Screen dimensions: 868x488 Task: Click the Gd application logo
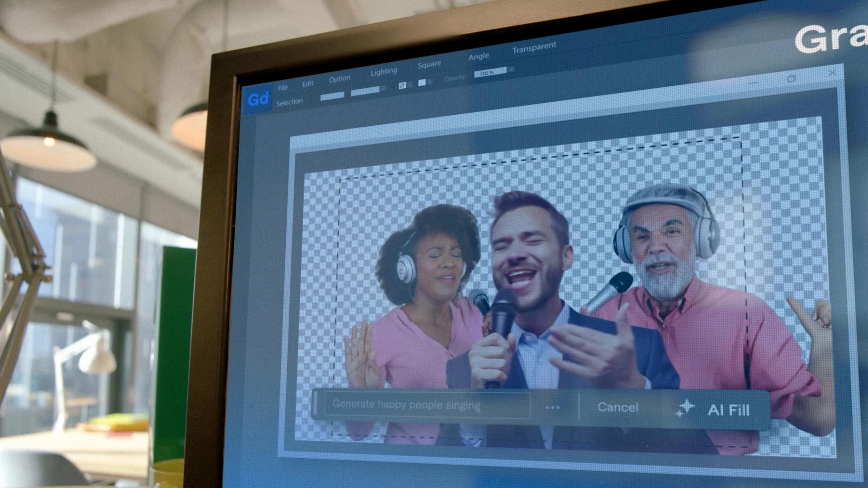point(258,99)
